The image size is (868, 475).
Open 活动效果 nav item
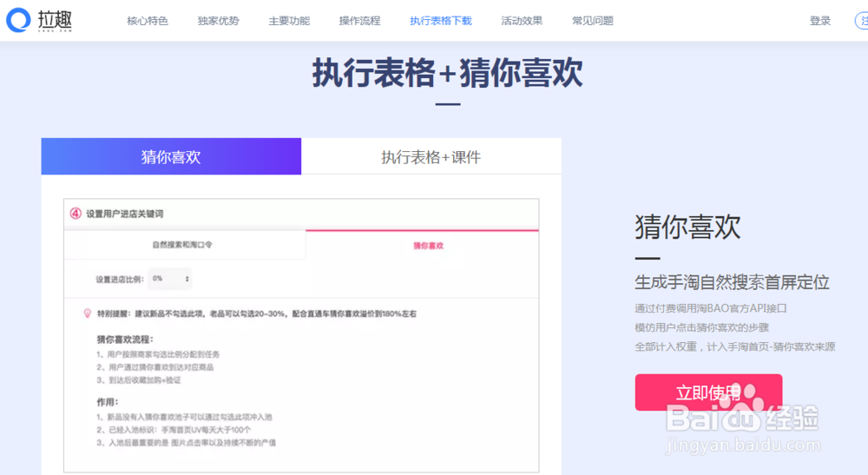click(522, 21)
